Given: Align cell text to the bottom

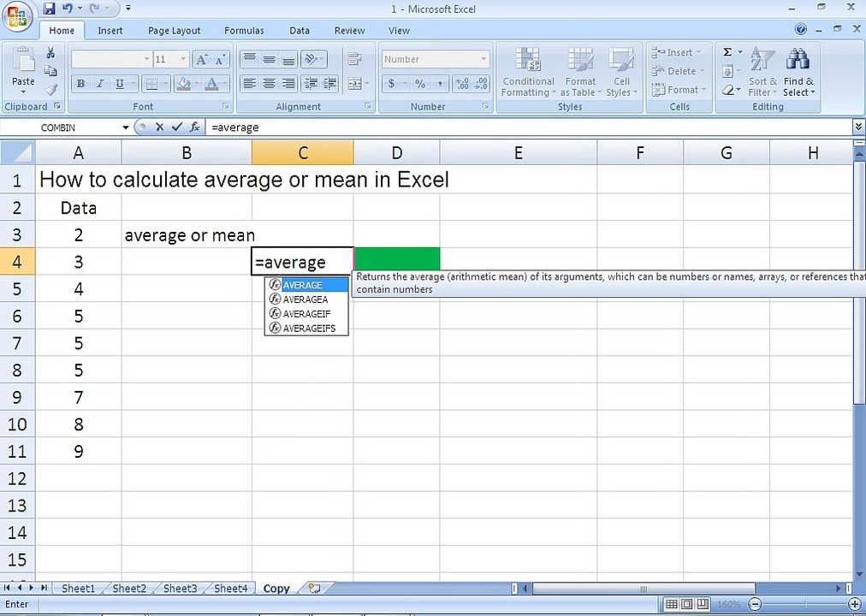Looking at the screenshot, I should coord(288,59).
